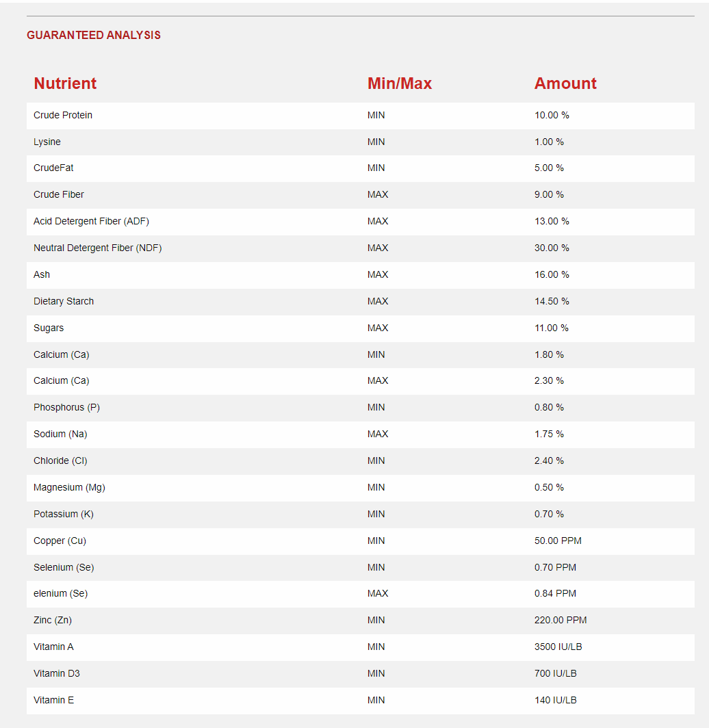Click the Min/Max column header
Screen dimensions: 709x728
(400, 83)
